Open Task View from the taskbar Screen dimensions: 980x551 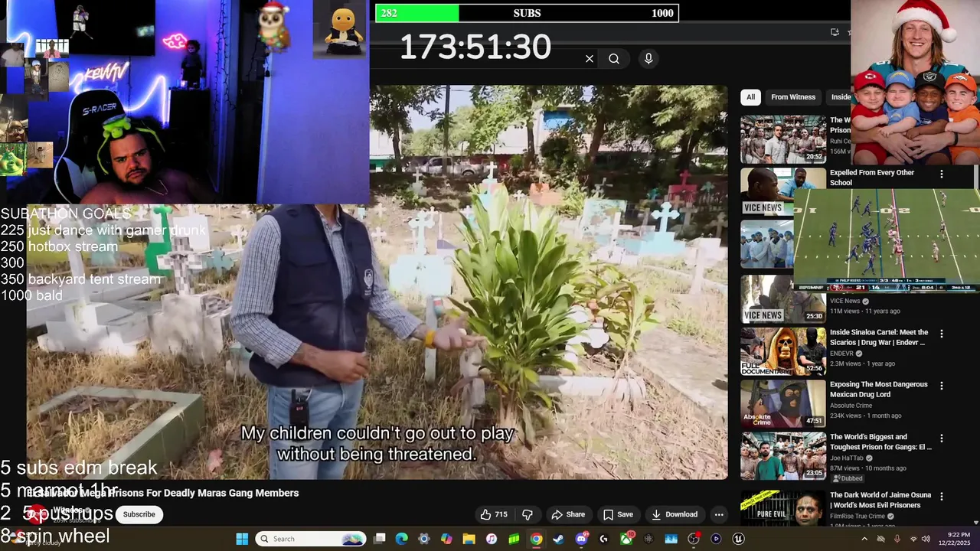pos(380,539)
